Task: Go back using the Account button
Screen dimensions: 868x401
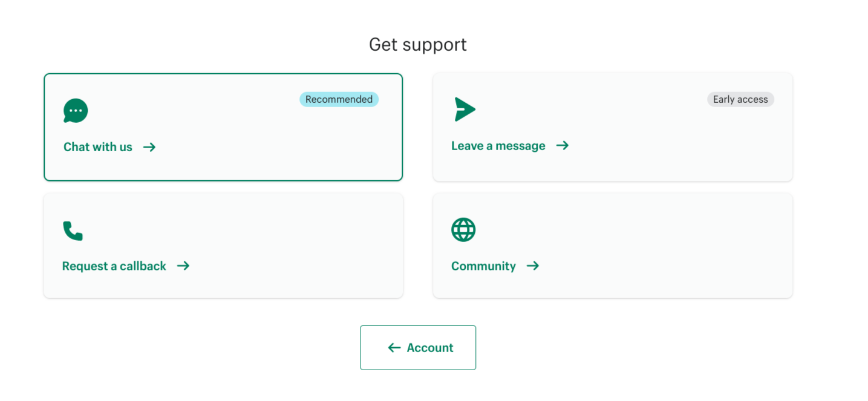Action: click(x=430, y=348)
